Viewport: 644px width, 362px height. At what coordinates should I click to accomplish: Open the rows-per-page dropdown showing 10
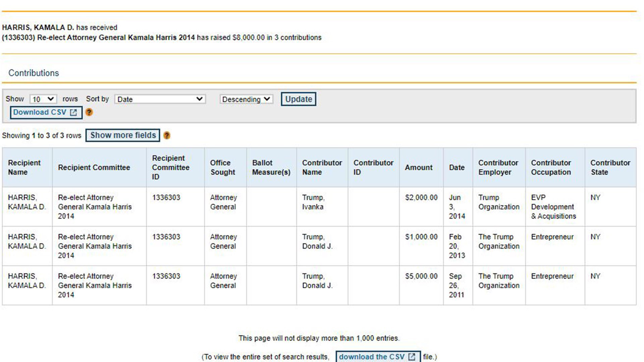tap(43, 99)
